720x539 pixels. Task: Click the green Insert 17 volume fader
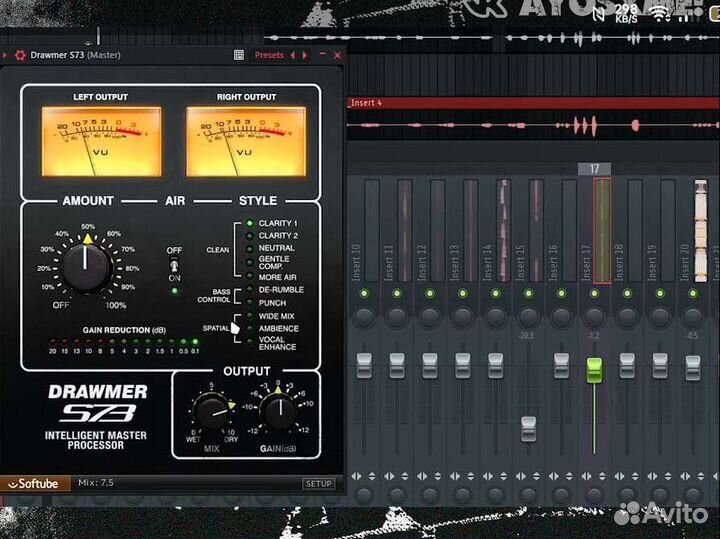594,370
